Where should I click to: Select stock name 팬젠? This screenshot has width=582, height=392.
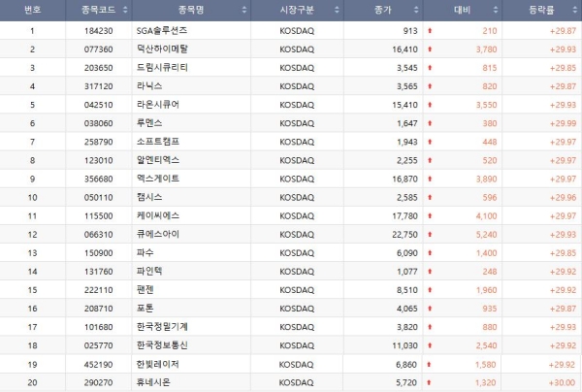pos(145,290)
